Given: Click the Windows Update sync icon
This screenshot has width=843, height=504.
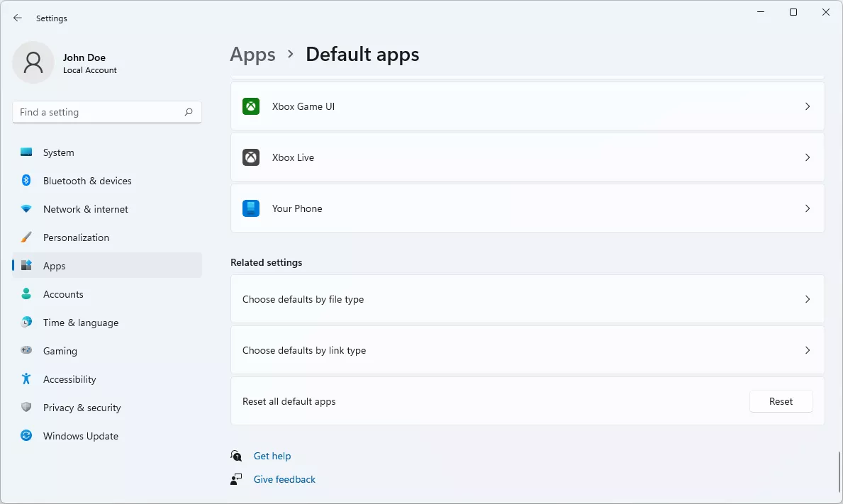Looking at the screenshot, I should pos(26,435).
